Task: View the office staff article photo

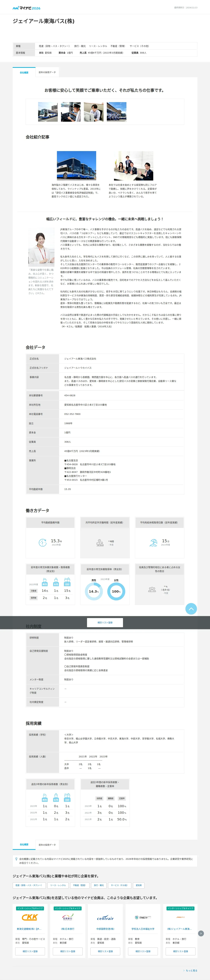Action: (x=133, y=166)
